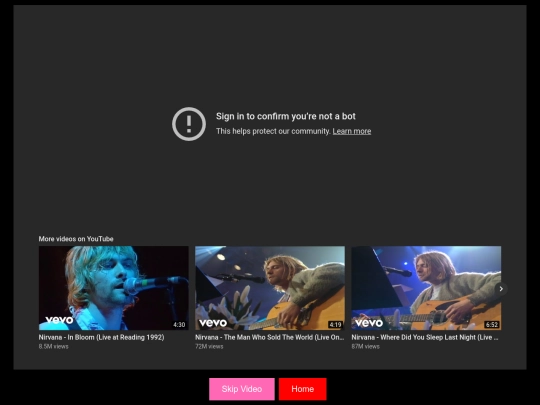Screen dimensions: 540x405
Task: Open The Man Who Sold The World thumbnail
Action: tap(270, 288)
